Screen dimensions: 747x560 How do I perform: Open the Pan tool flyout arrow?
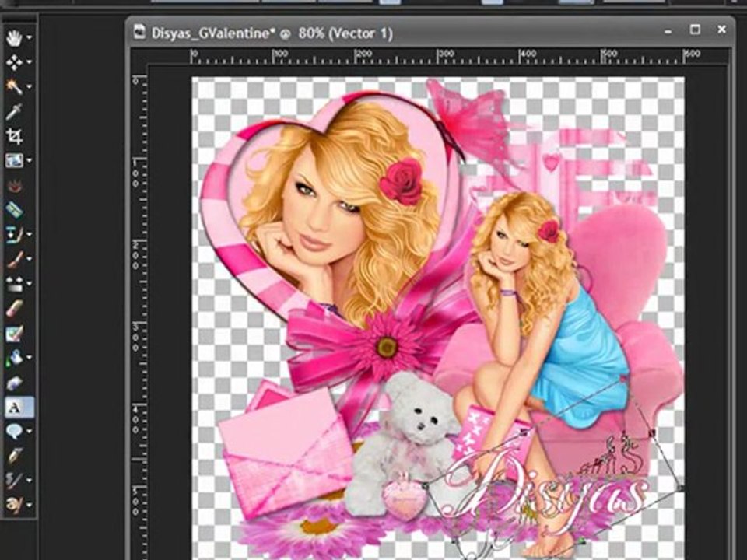pos(30,37)
